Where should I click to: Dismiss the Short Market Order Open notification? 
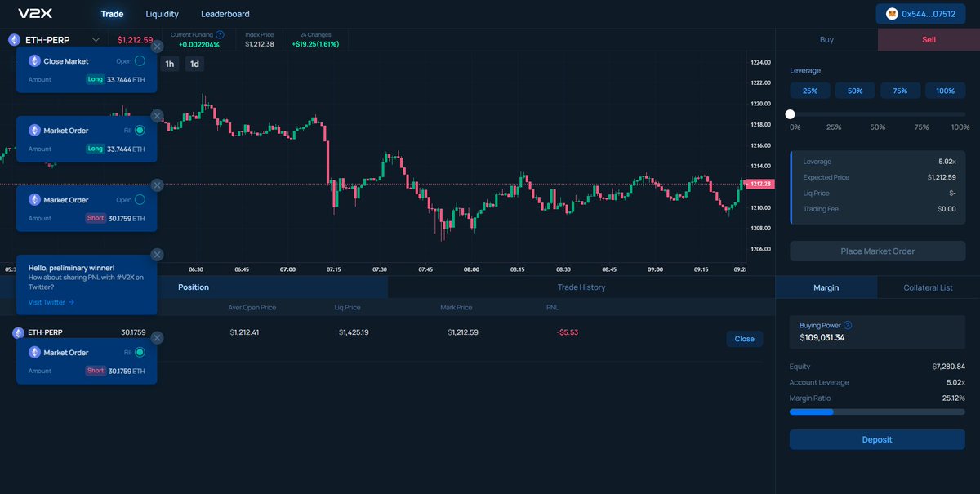tap(157, 185)
